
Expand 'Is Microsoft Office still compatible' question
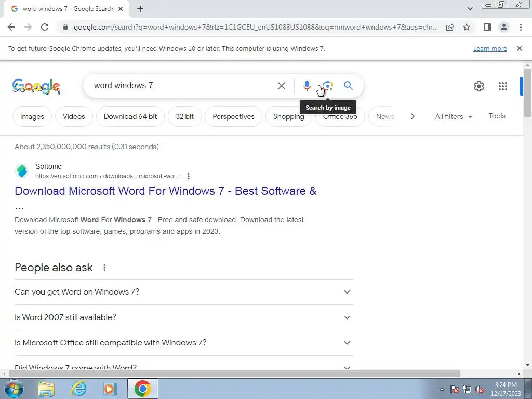184,343
